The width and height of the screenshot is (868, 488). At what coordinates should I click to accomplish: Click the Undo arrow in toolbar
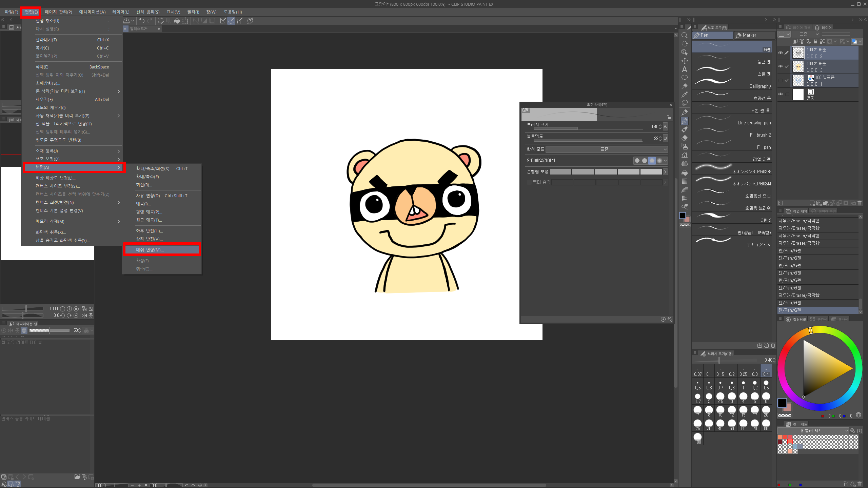(142, 21)
